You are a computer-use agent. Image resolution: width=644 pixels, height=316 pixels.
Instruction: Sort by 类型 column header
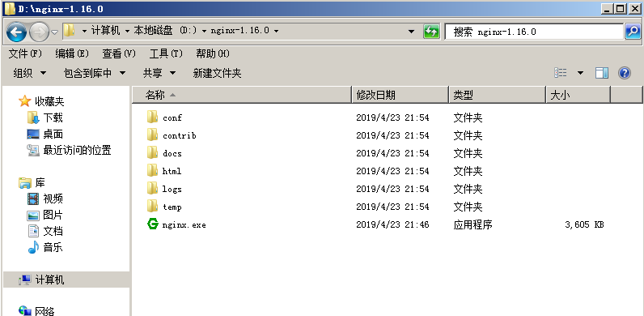click(498, 95)
